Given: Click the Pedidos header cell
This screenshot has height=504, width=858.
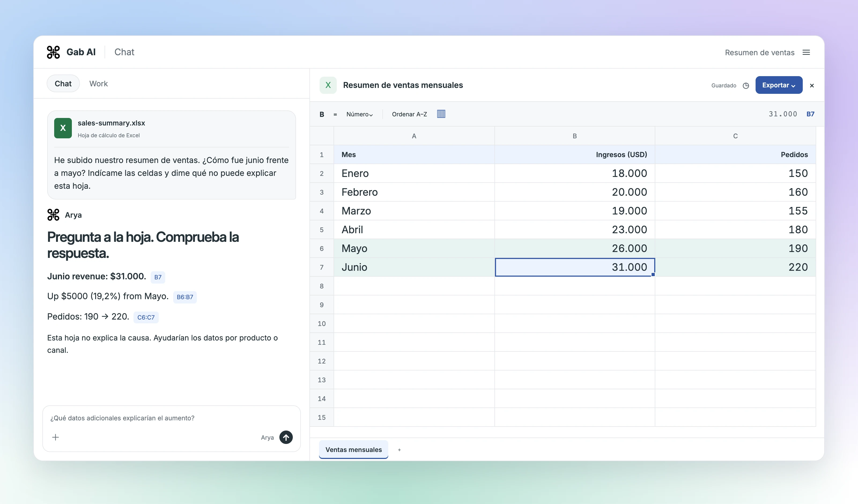Looking at the screenshot, I should (x=735, y=155).
